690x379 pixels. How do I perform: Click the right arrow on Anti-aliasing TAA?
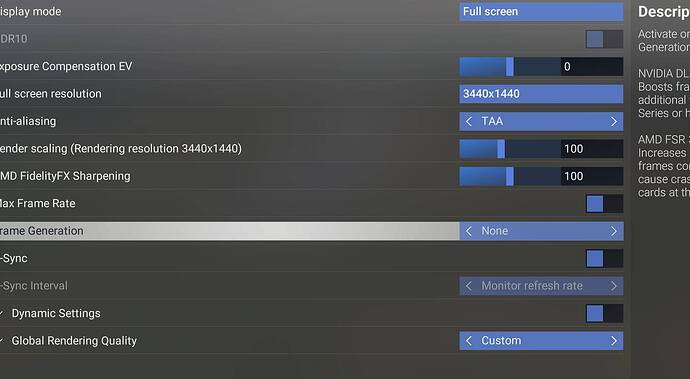(614, 121)
